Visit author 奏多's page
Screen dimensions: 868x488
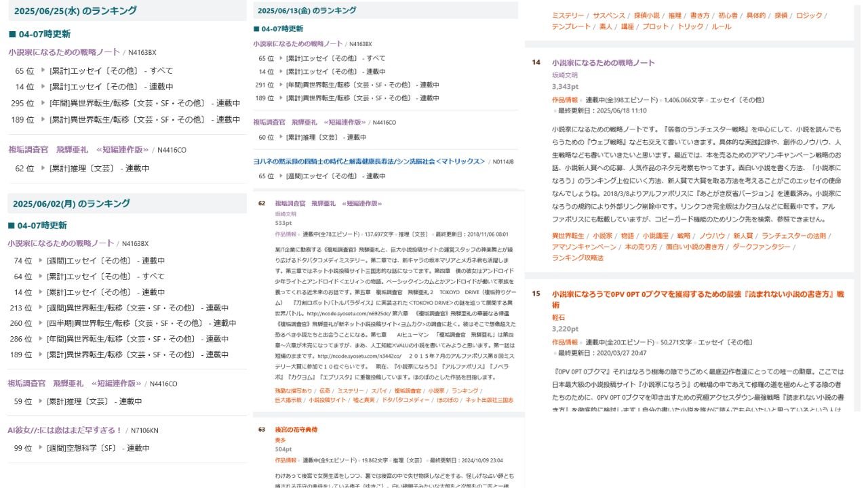click(280, 439)
